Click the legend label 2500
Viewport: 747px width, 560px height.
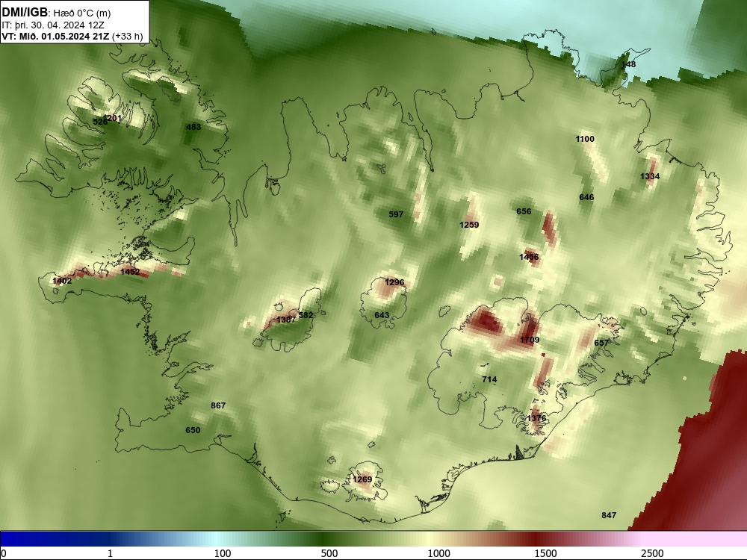click(x=652, y=553)
